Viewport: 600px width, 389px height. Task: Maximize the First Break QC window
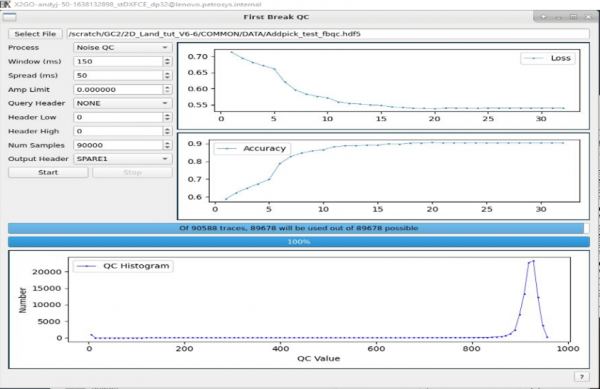coord(573,17)
